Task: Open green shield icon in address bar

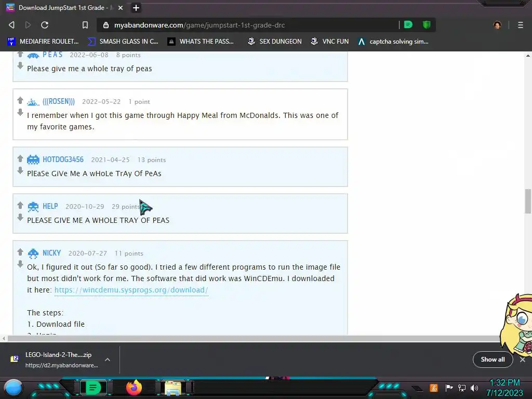Action: [427, 24]
